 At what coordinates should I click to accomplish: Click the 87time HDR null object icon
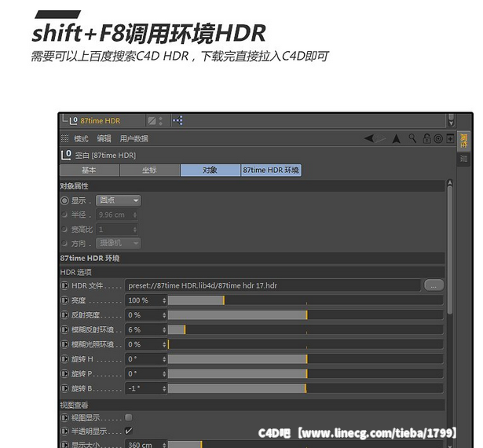click(73, 120)
